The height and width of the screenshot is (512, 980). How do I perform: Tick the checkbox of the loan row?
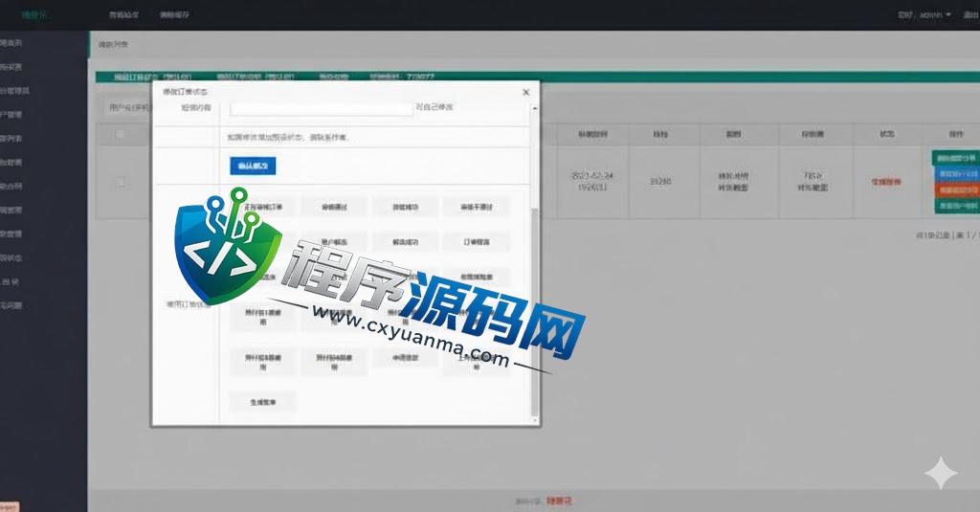(121, 183)
